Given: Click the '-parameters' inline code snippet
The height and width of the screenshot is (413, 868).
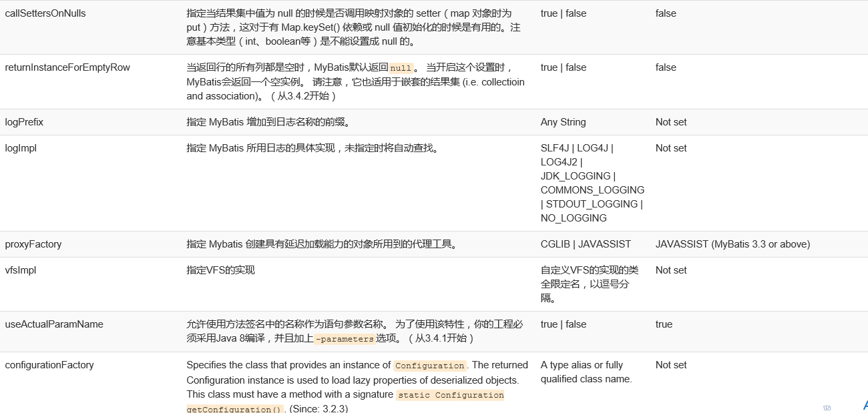Looking at the screenshot, I should (x=345, y=339).
